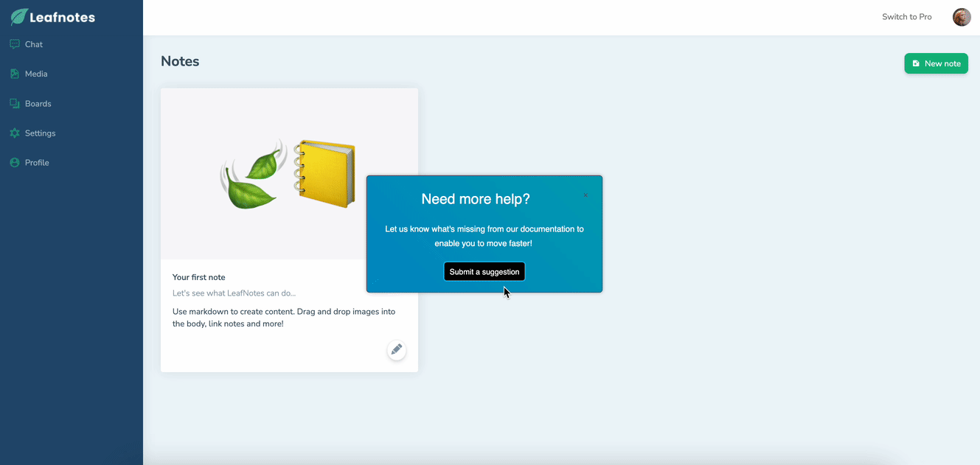This screenshot has height=465, width=980.
Task: Select the 'Your first note' title
Action: (x=199, y=277)
